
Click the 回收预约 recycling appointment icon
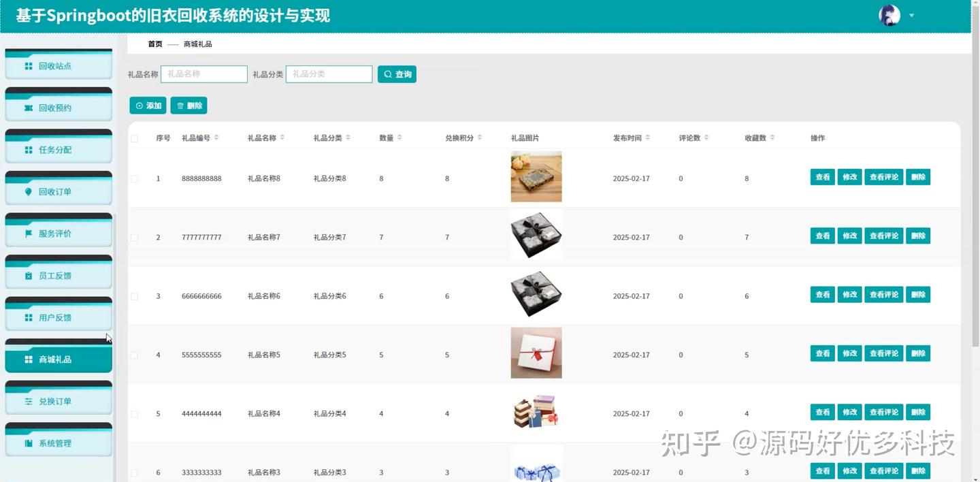tap(27, 108)
